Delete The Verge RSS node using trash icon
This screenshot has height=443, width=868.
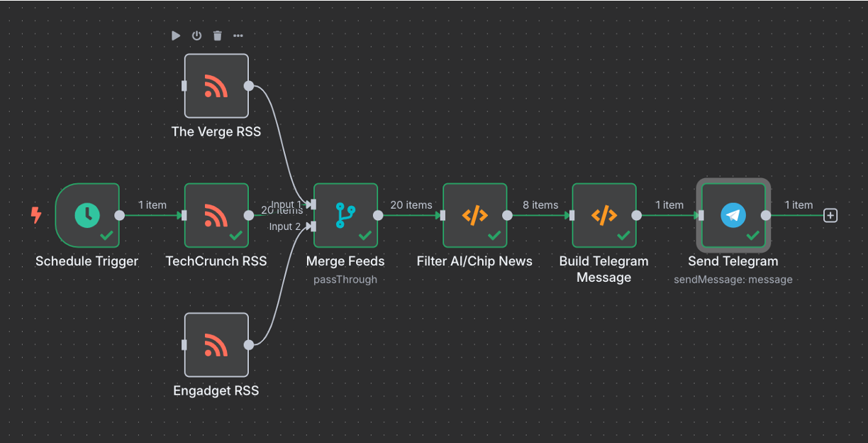point(218,35)
